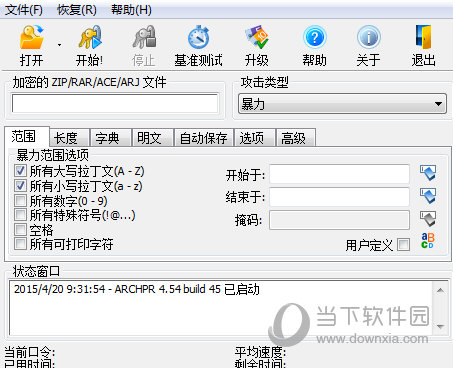Enable 所有数字(0 - 9) checkbox

pos(20,201)
